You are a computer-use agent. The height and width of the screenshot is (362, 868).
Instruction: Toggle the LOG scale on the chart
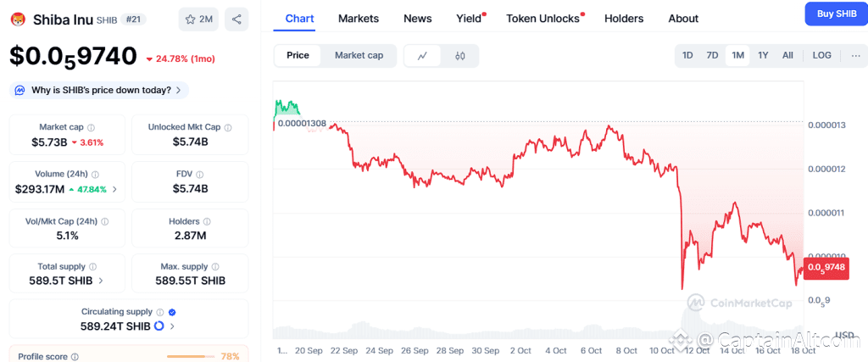click(821, 55)
